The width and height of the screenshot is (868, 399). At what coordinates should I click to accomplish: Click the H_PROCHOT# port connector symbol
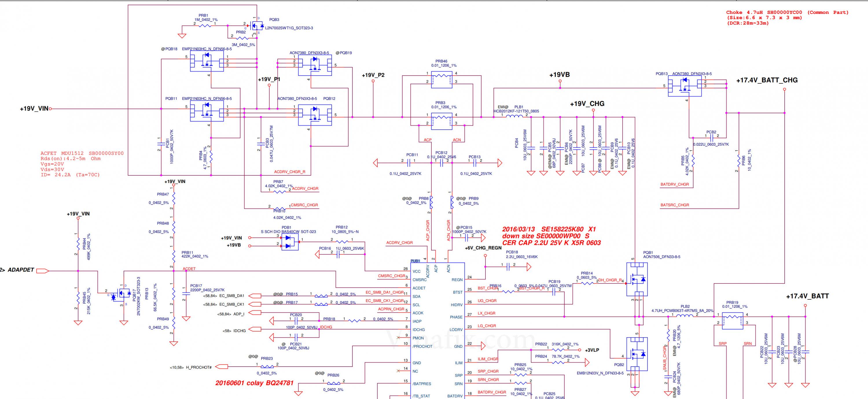pos(221,366)
